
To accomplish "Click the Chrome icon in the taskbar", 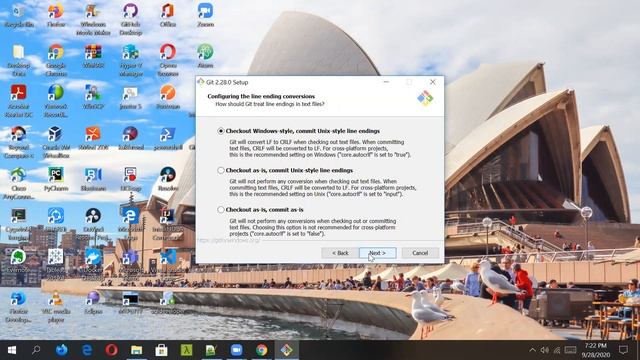I will [262, 350].
